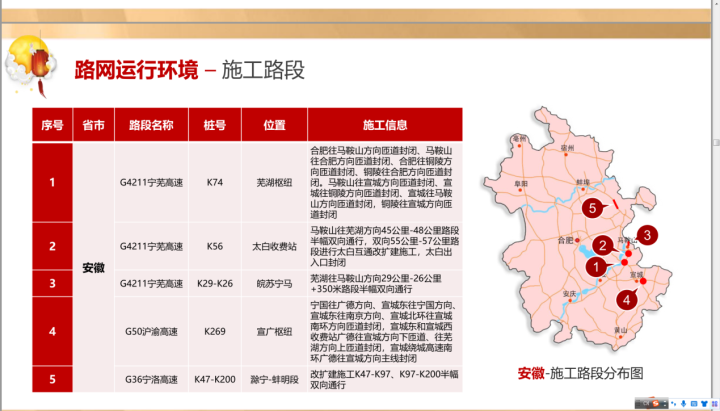720x411 pixels.
Task: Select the K29-K26 stake number cell
Action: 214,283
